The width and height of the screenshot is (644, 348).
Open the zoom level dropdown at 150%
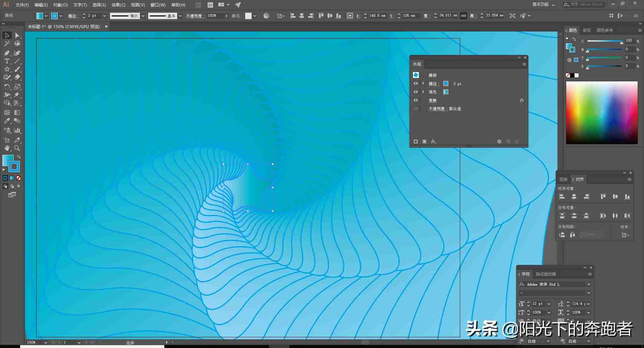point(46,342)
